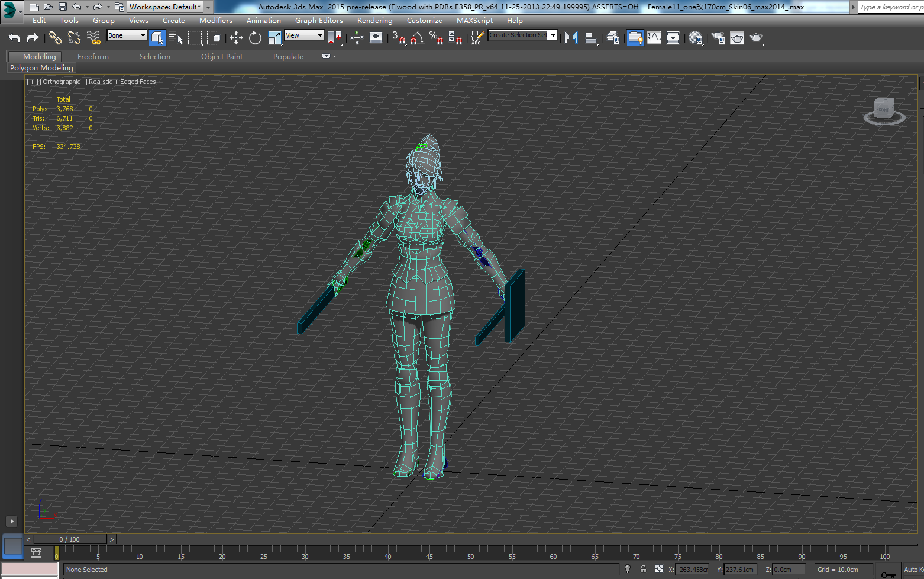Click the [Realistic + Edged Faces] shading label
The height and width of the screenshot is (579, 924).
pyautogui.click(x=123, y=82)
